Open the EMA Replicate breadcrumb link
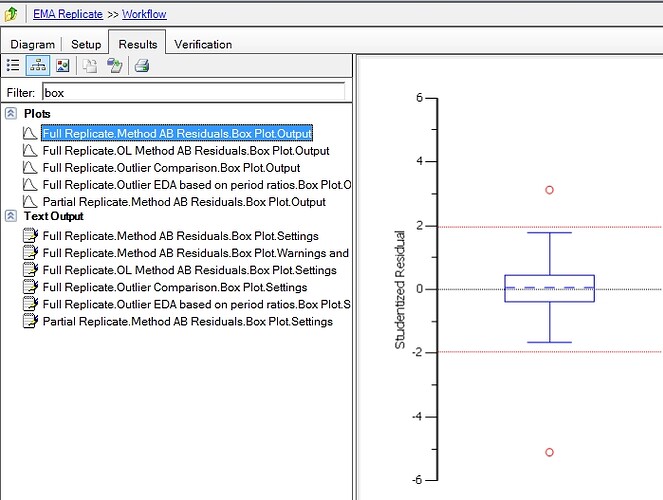Image resolution: width=663 pixels, height=500 pixels. 68,14
